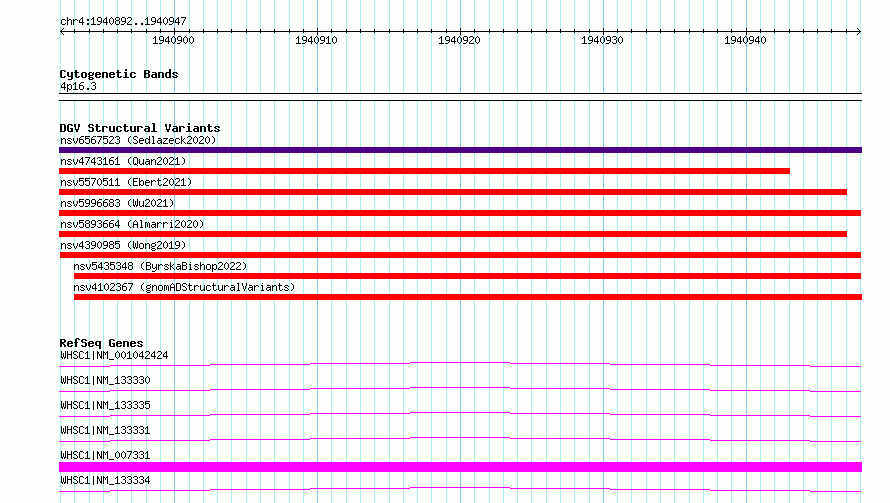Screen dimensions: 890x503
Task: Click ruler coordinate 1940910
Action: (x=316, y=40)
